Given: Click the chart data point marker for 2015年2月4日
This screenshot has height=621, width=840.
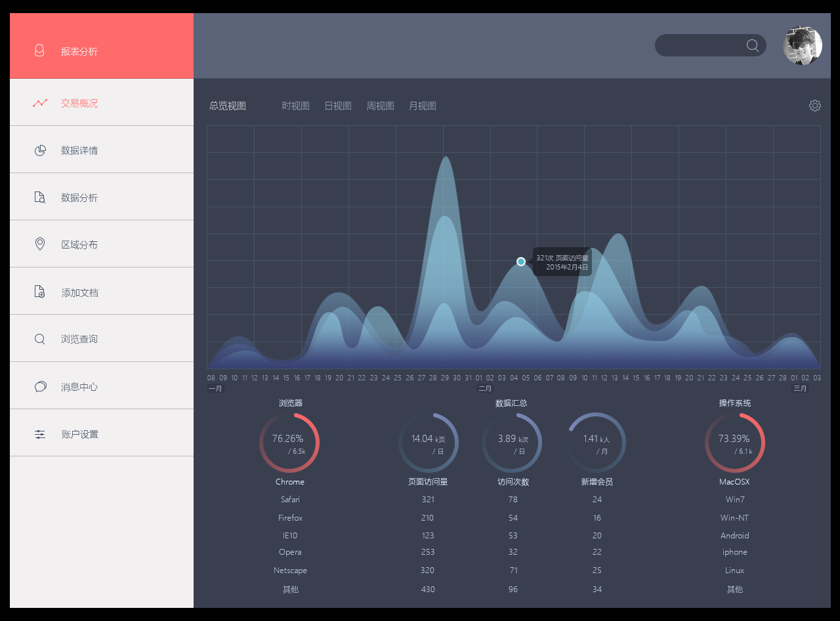Looking at the screenshot, I should (521, 262).
